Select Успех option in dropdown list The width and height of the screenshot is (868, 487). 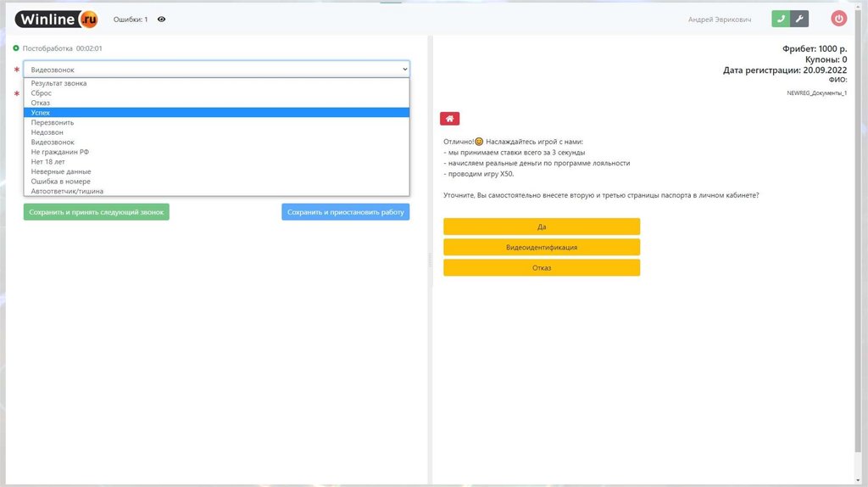pyautogui.click(x=41, y=112)
